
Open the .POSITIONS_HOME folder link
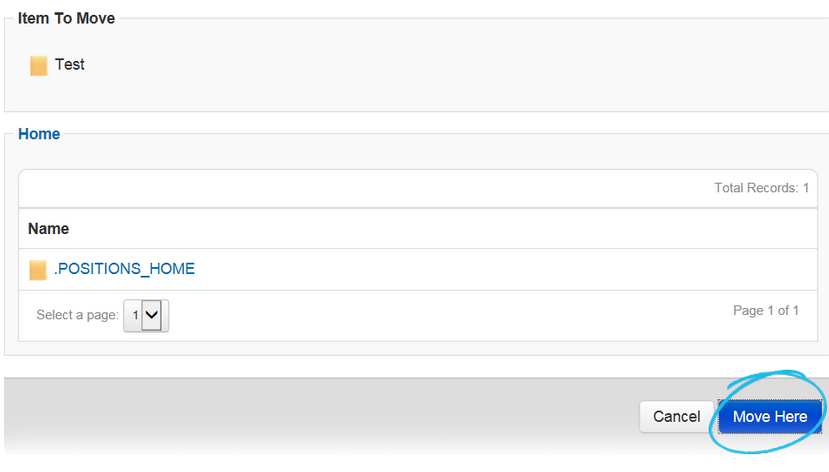pyautogui.click(x=124, y=269)
